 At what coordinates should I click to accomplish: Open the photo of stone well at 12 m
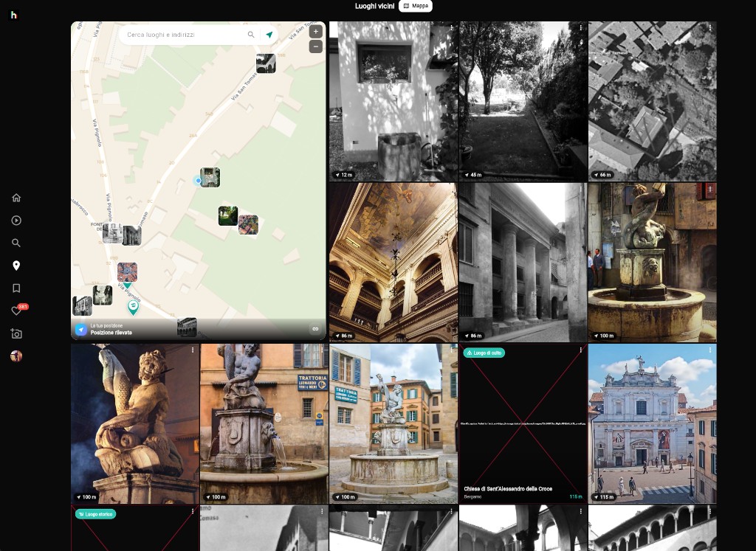pyautogui.click(x=394, y=101)
